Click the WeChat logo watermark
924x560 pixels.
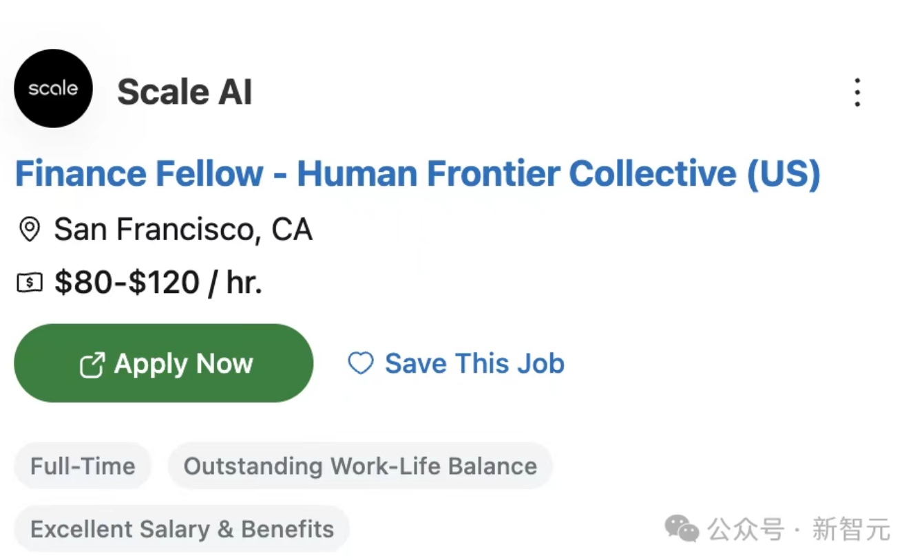click(x=682, y=528)
